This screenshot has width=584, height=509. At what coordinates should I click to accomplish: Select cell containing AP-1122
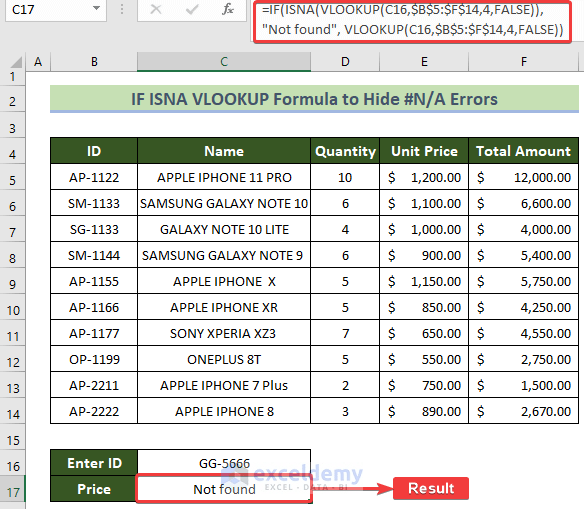tap(94, 177)
